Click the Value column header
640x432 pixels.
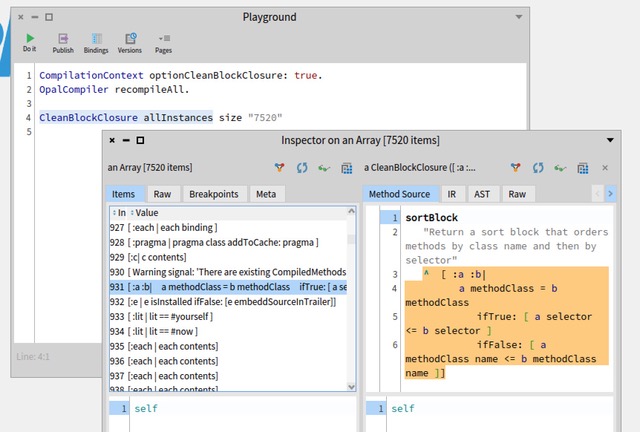click(x=147, y=213)
